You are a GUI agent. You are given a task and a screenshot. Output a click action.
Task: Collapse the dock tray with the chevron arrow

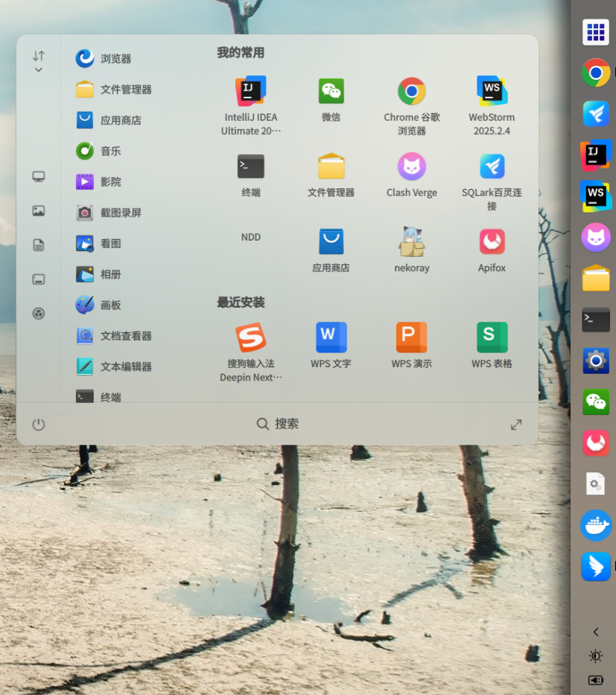[x=596, y=632]
